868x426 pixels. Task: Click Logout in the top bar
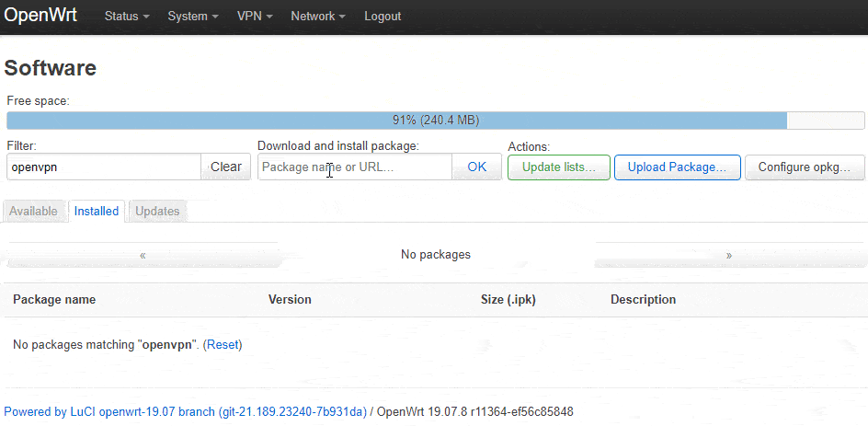pyautogui.click(x=383, y=17)
